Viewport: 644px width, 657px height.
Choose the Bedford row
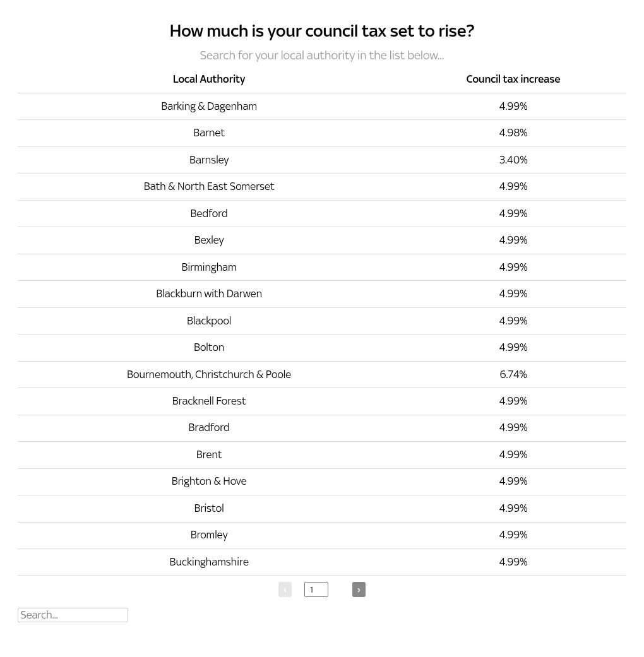[x=209, y=214]
